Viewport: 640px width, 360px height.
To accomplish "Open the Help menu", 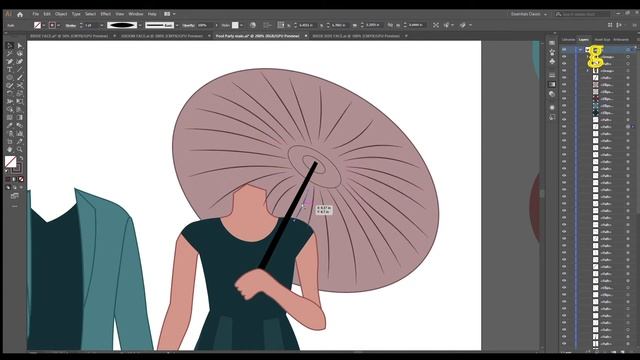I will (152, 14).
